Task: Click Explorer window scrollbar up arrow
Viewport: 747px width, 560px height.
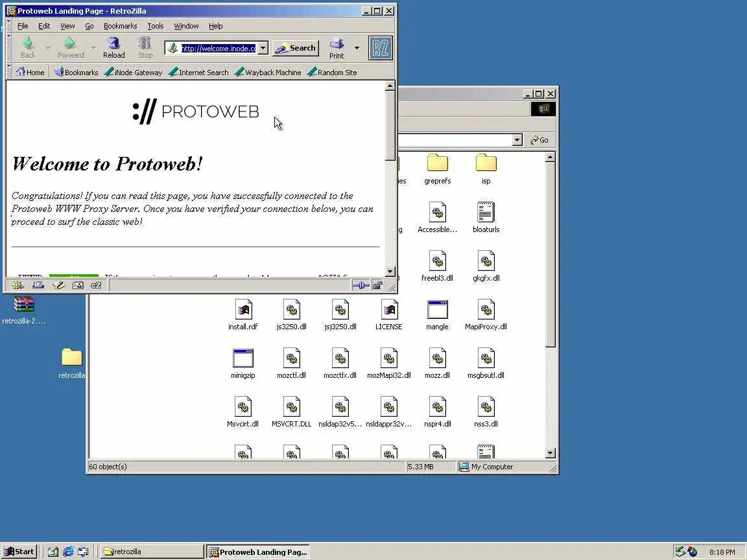Action: click(x=551, y=157)
